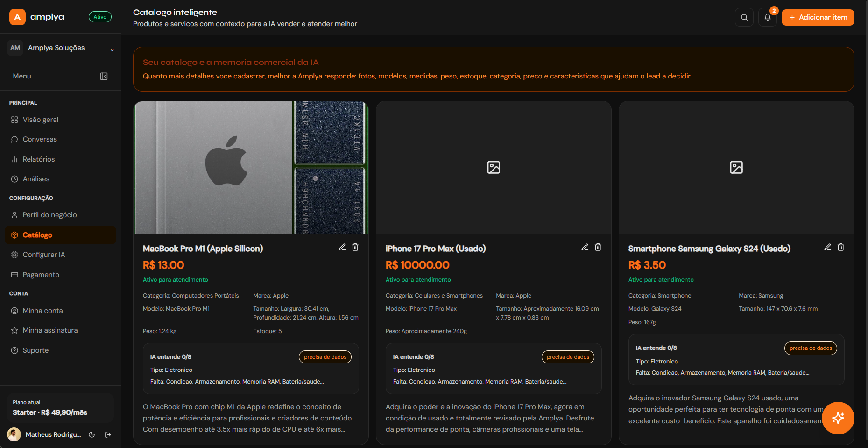Click "Modelo: Galaxy S24" text
The height and width of the screenshot is (448, 868).
coord(655,309)
